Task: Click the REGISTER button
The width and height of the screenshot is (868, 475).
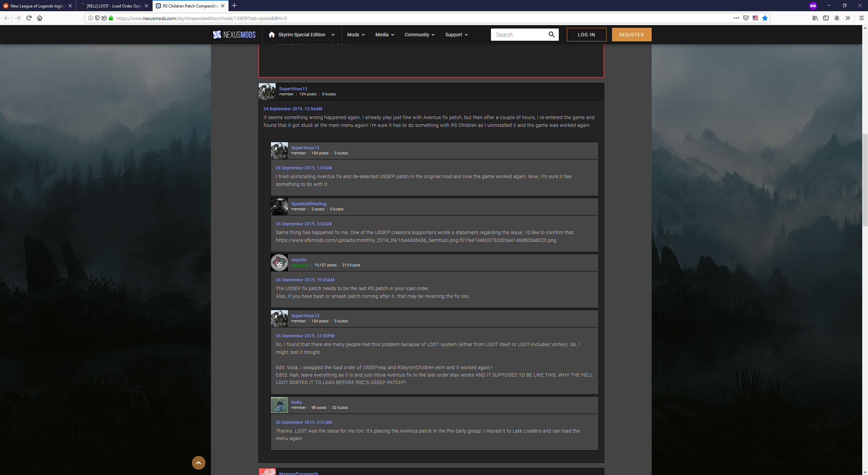Action: click(632, 35)
